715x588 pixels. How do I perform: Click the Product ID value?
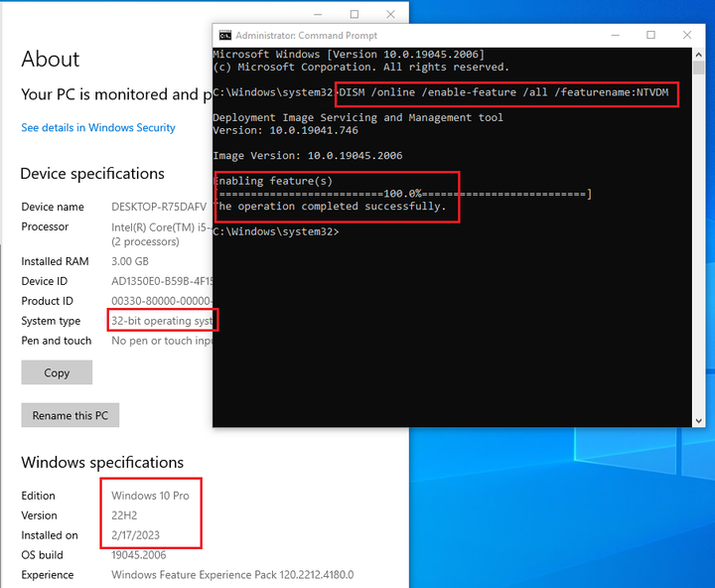(x=162, y=301)
